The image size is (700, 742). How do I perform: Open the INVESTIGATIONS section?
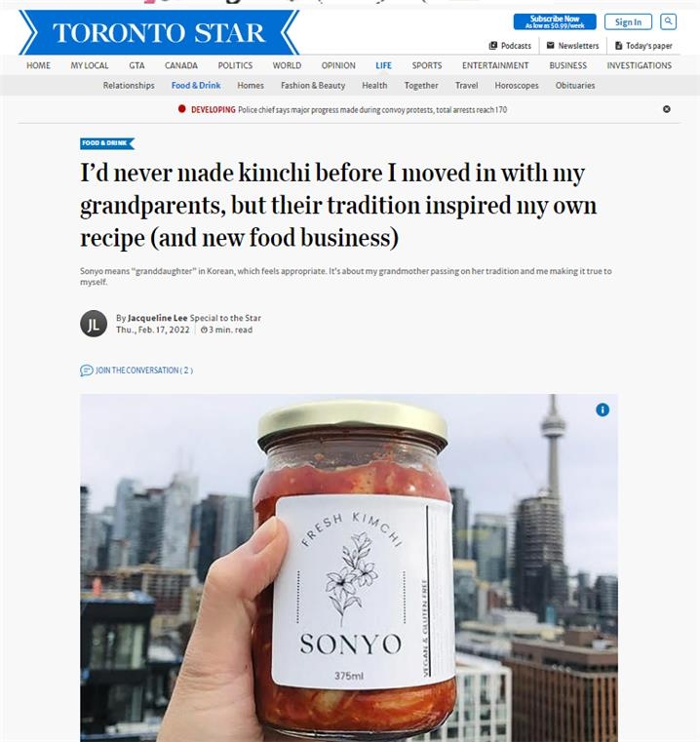[x=639, y=65]
